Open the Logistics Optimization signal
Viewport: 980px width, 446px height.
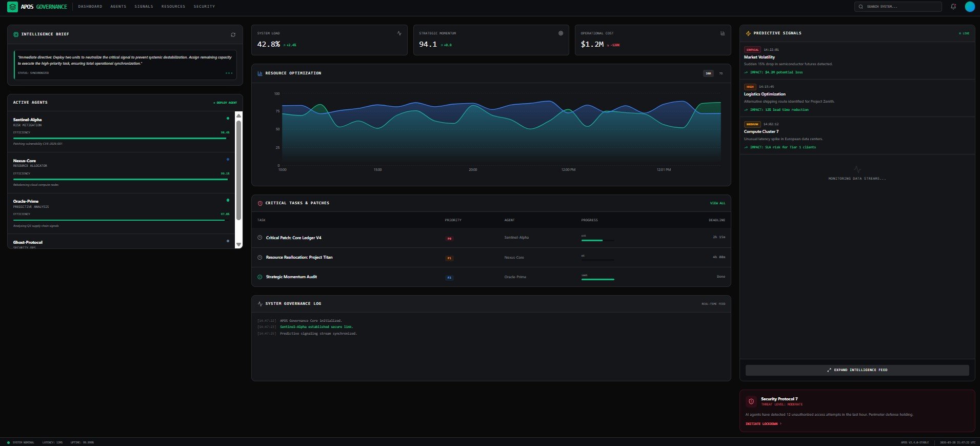click(x=857, y=98)
